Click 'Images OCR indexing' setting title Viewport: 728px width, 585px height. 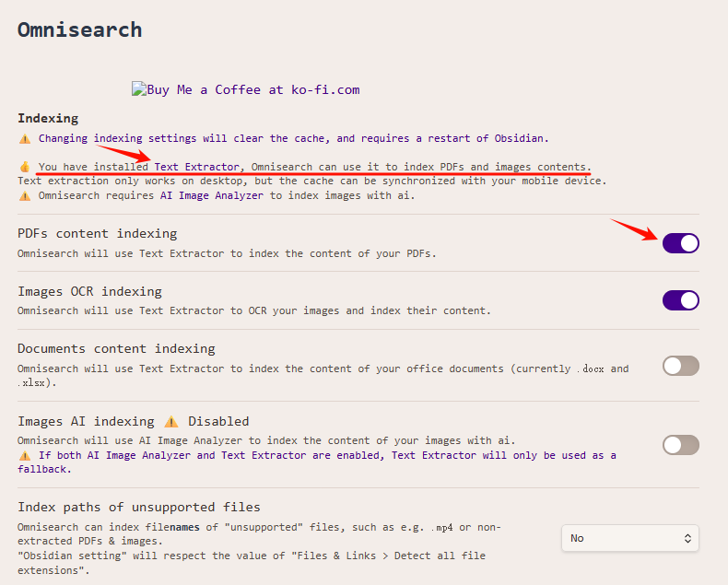[x=89, y=291]
